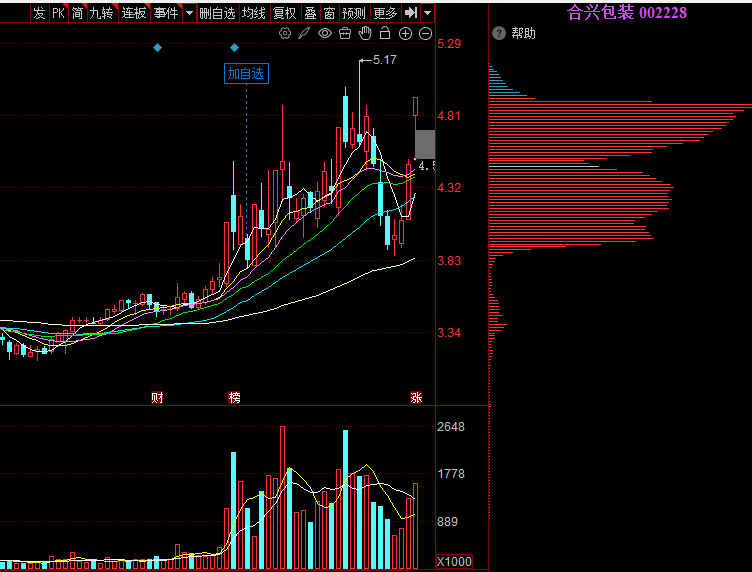Viewport: 752px width, 572px height.
Task: Expand dropdown arrow at toolbar end
Action: tap(427, 13)
